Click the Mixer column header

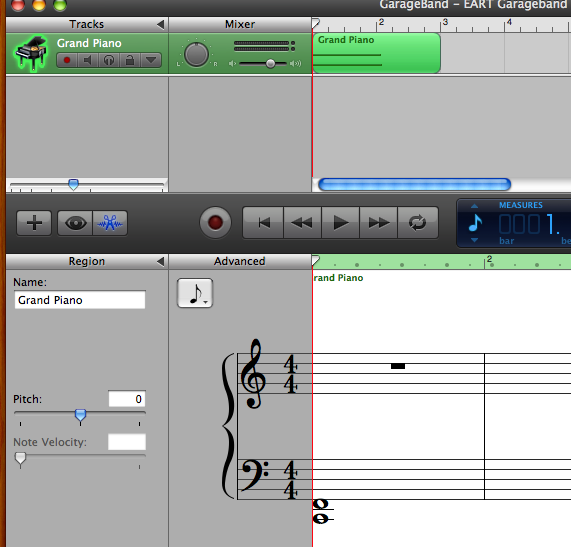click(240, 24)
